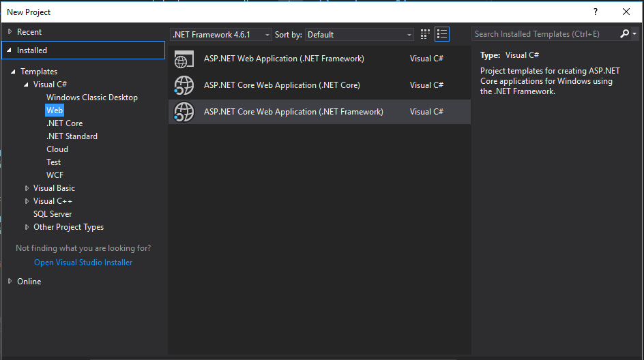Expand the Visual Basic node
The width and height of the screenshot is (644, 360).
click(27, 188)
